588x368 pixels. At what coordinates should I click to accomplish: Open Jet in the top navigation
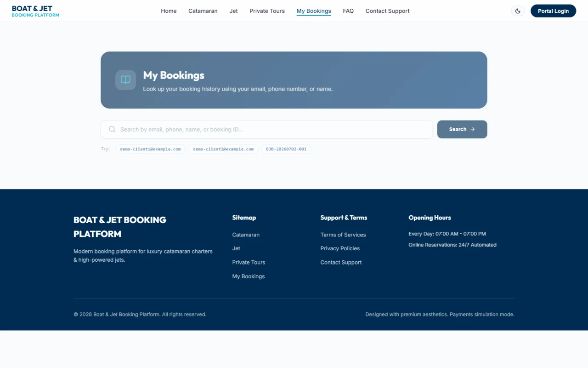(x=234, y=11)
